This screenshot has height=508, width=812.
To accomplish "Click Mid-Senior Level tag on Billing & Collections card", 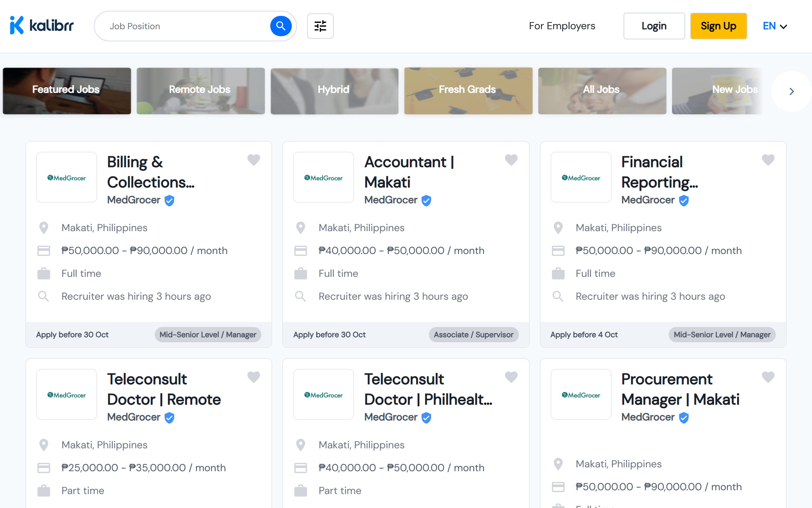I will (208, 335).
